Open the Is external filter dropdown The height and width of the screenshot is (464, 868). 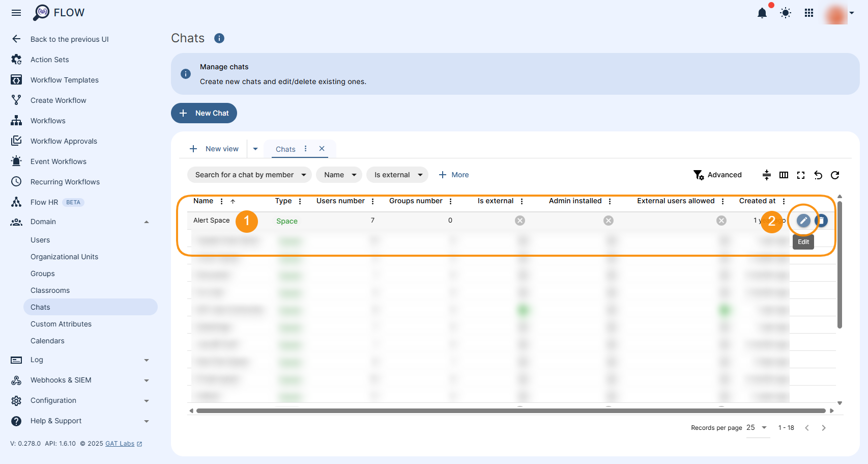tap(397, 175)
